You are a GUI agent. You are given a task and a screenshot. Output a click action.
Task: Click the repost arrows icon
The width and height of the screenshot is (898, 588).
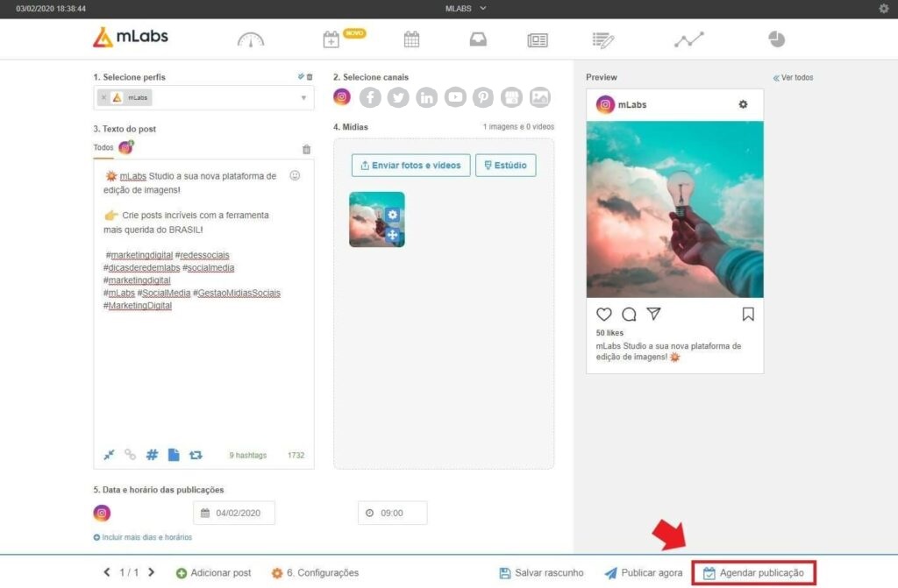(196, 455)
